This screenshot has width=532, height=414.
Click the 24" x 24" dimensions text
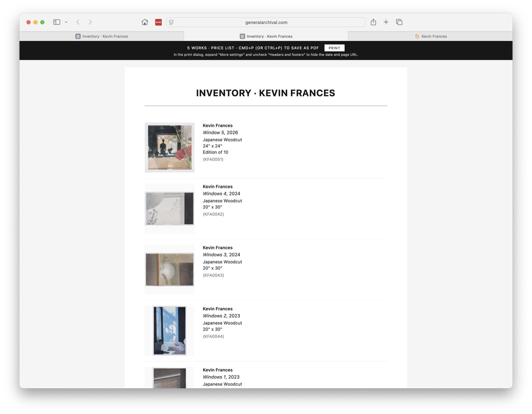coord(212,146)
